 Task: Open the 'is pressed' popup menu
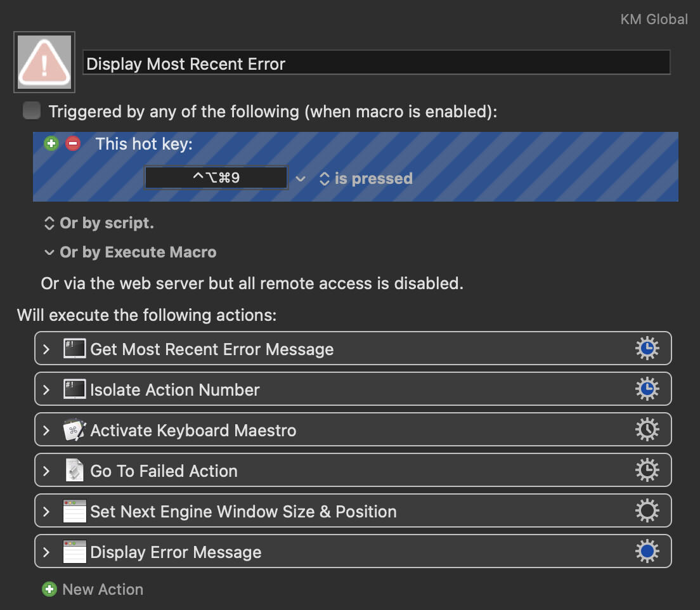(365, 179)
